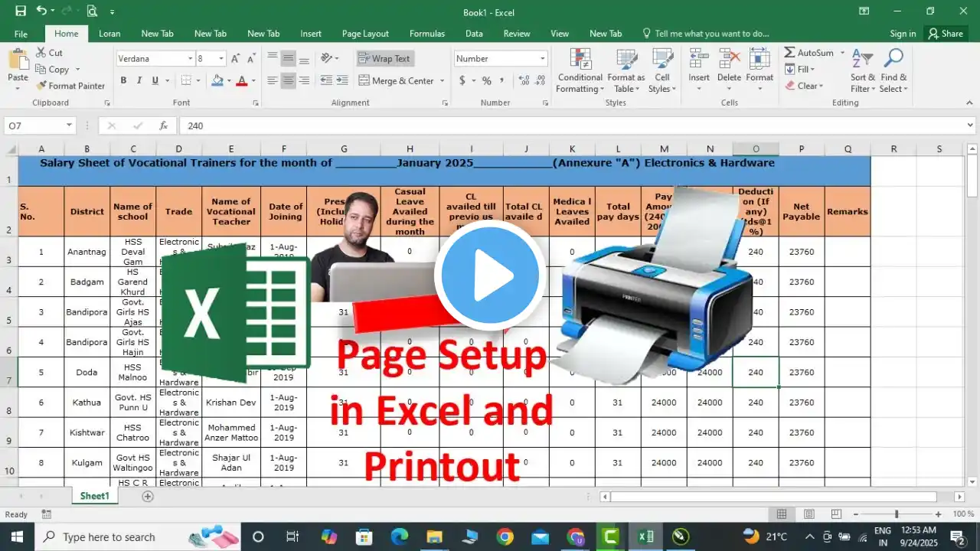Click the Share button
The image size is (980, 551).
point(946,34)
